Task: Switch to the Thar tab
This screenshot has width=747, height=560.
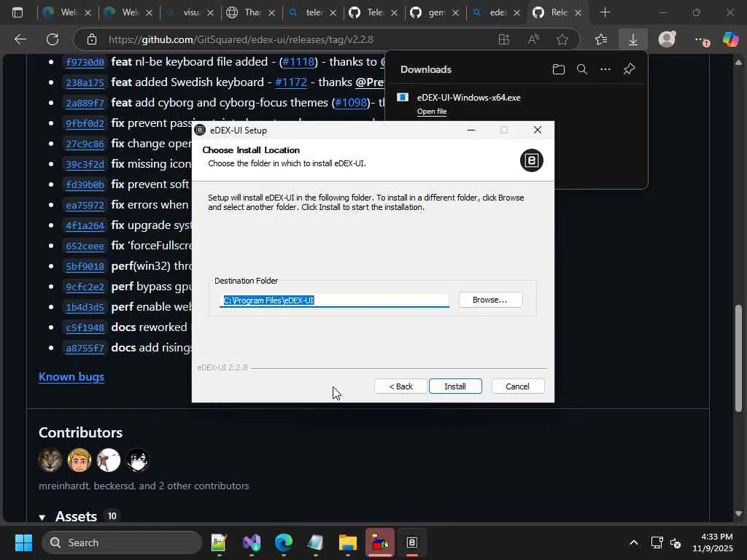Action: [252, 12]
